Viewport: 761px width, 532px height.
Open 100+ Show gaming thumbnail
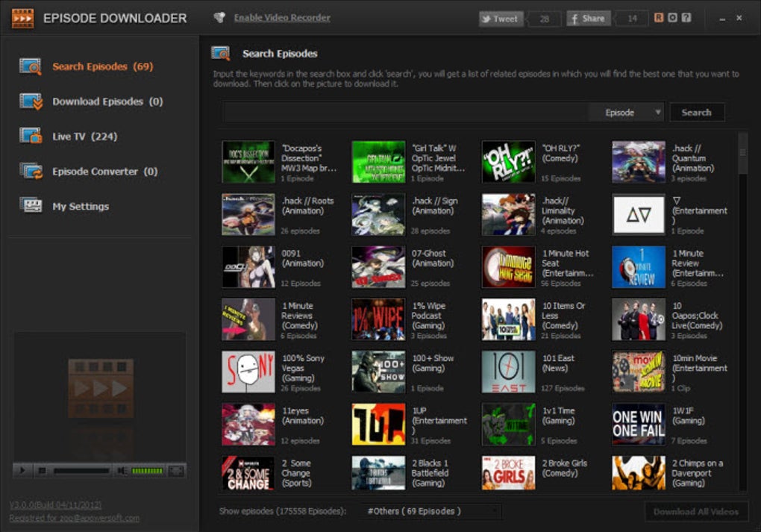[x=378, y=372]
